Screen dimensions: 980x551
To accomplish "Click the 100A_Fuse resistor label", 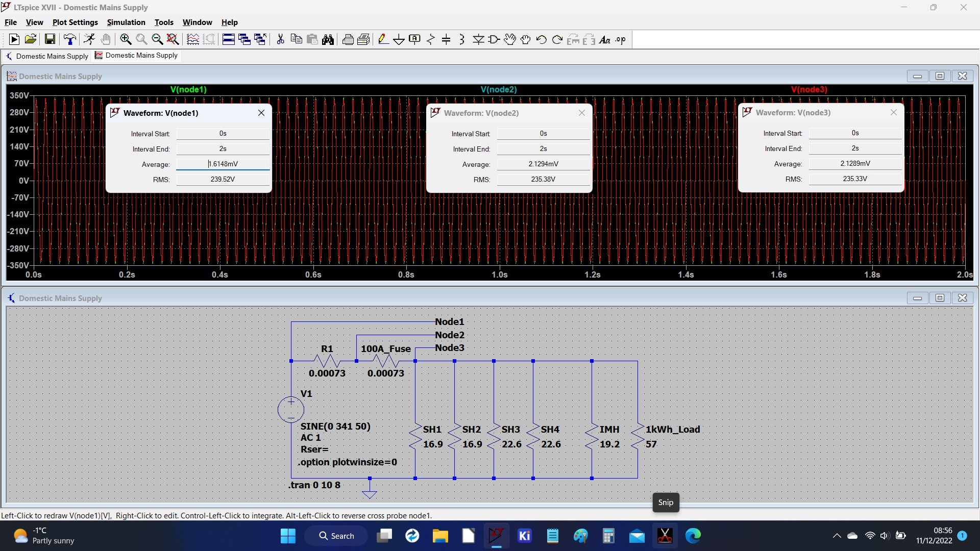I will coord(386,348).
